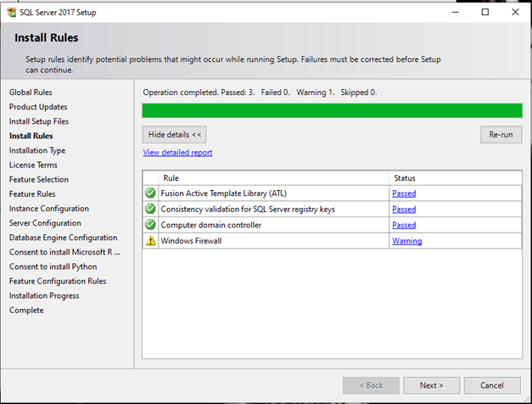
Task: Open Passed link for Computer domain controller
Action: [x=403, y=225]
